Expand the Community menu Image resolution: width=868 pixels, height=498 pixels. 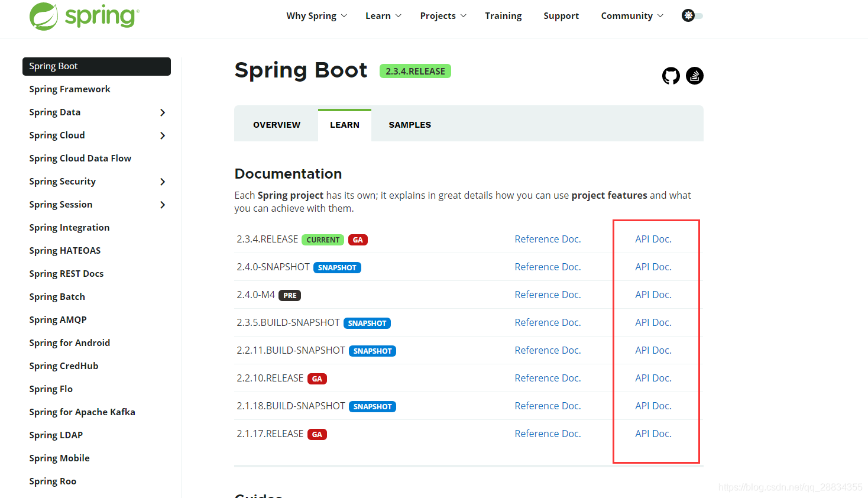[632, 16]
